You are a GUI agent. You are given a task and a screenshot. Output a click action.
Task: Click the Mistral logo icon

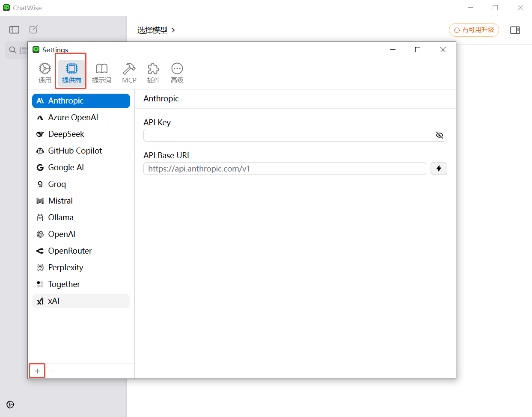tap(40, 201)
